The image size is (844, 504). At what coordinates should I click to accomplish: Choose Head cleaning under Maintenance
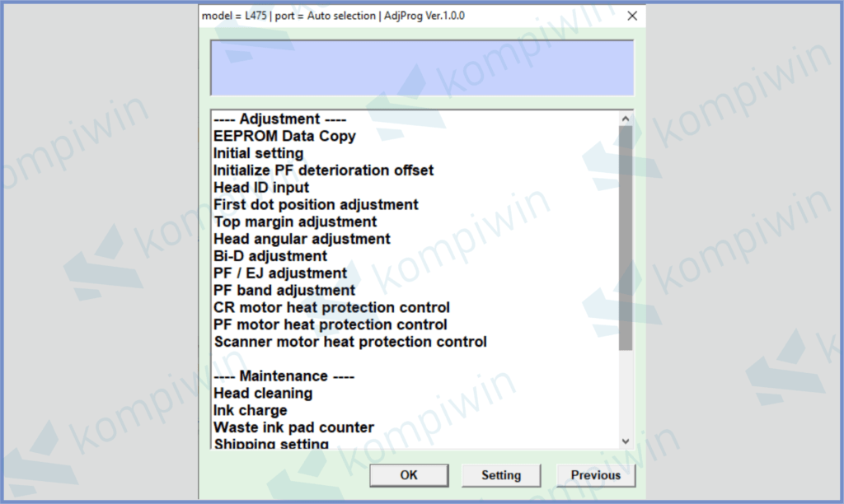[263, 394]
